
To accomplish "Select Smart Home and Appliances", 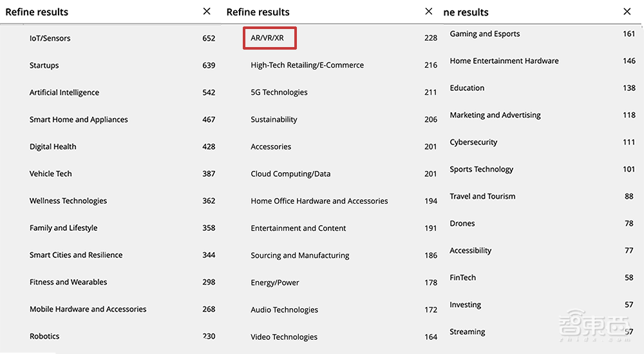I will [79, 119].
